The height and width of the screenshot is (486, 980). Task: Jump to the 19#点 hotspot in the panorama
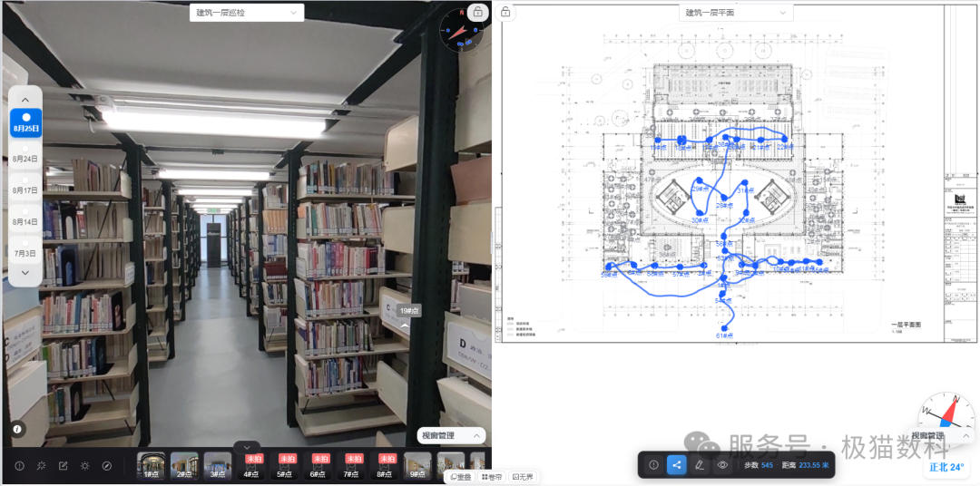(x=409, y=311)
